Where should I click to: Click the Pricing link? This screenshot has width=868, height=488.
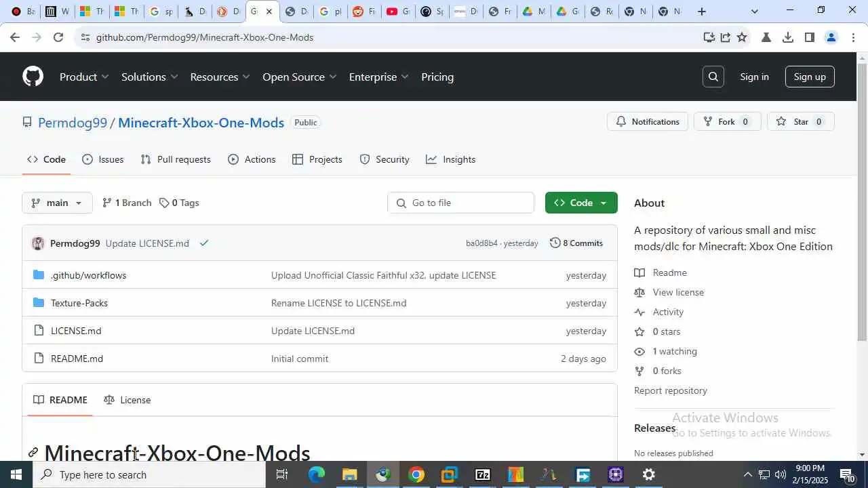437,77
